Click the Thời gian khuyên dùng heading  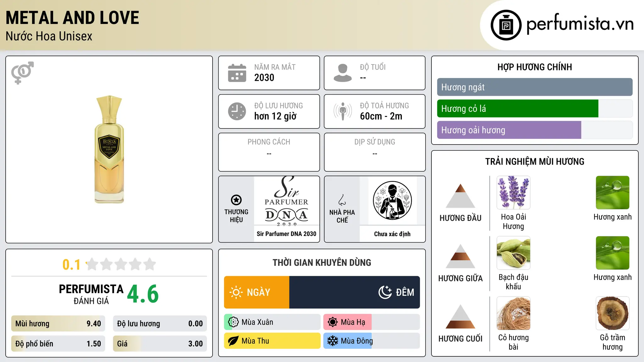322,262
